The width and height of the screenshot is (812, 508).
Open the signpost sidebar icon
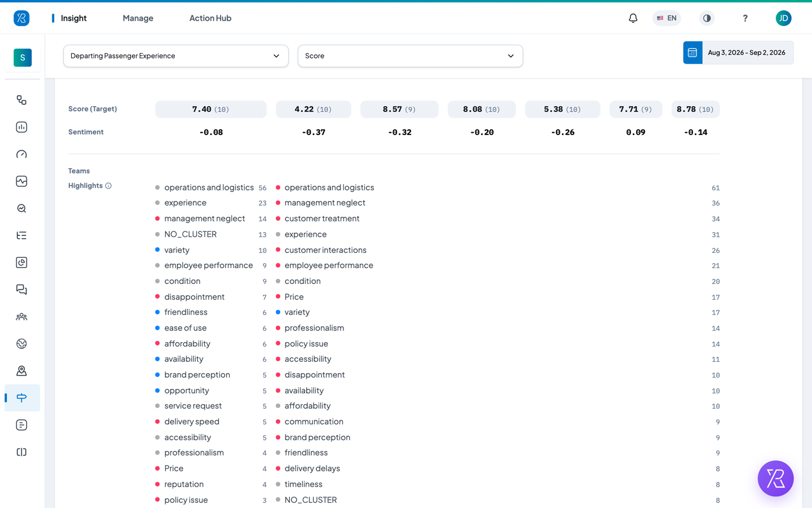21,398
